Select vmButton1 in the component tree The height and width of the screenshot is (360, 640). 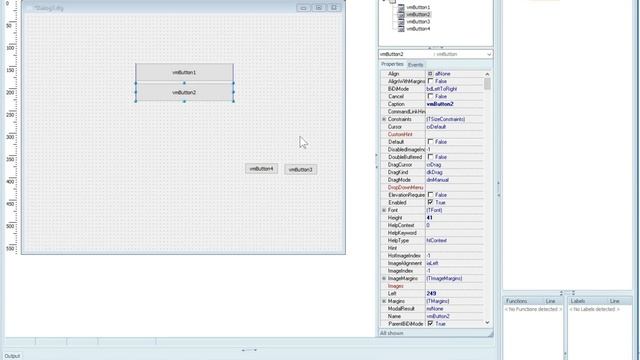[x=418, y=7]
